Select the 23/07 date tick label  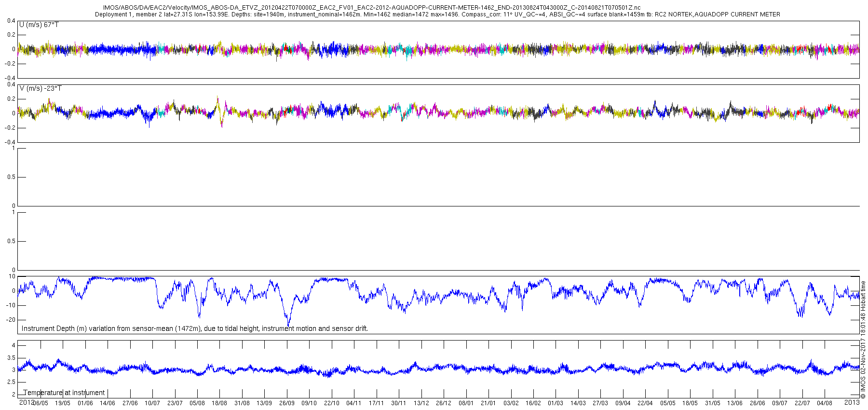175,403
